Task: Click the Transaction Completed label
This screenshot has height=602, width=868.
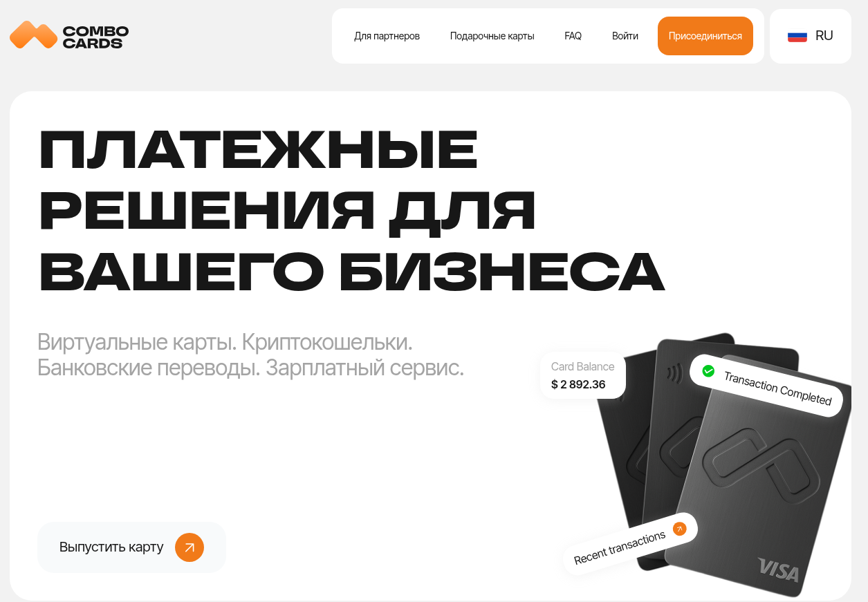Action: (777, 388)
